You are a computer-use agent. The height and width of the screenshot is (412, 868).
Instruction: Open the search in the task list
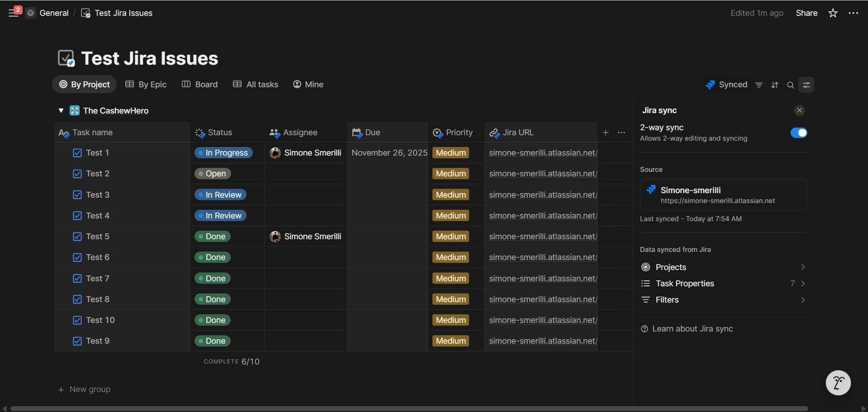[791, 85]
